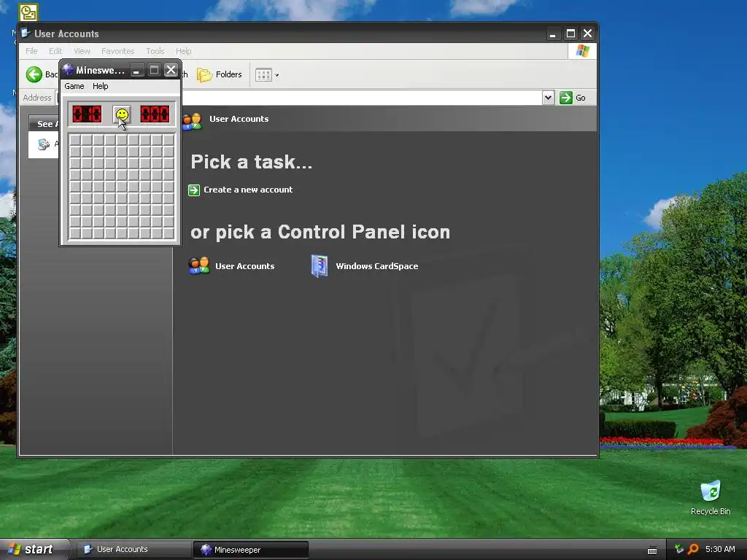Screen dimensions: 747x560
Task: Open the Favorites menu in User Accounts
Action: tap(117, 51)
